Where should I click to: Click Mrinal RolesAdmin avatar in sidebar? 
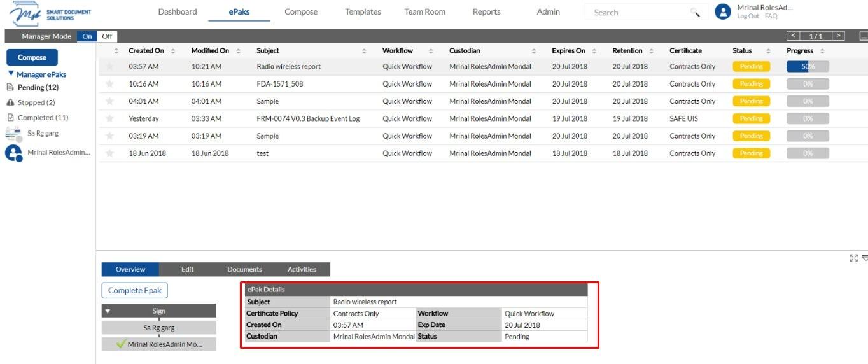[13, 153]
